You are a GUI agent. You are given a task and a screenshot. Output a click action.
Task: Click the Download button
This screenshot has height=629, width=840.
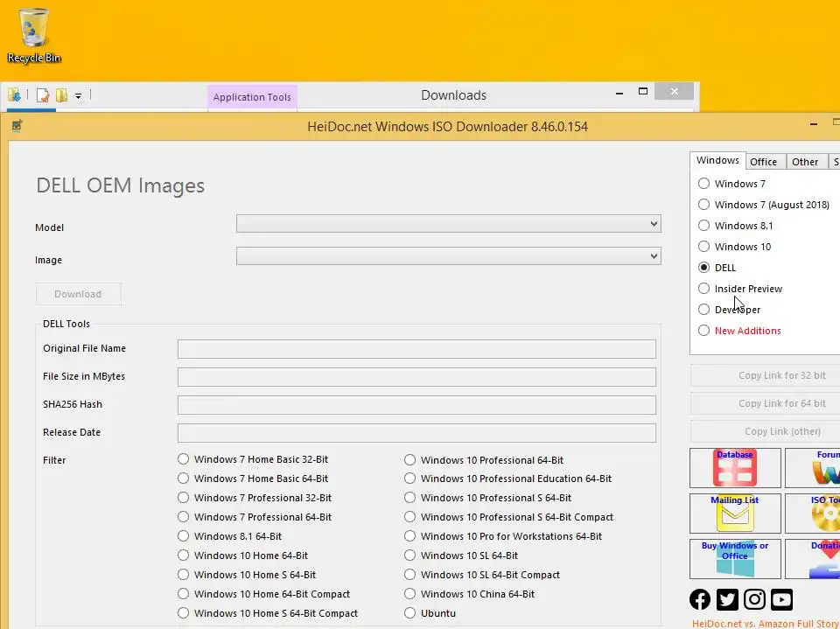click(78, 294)
